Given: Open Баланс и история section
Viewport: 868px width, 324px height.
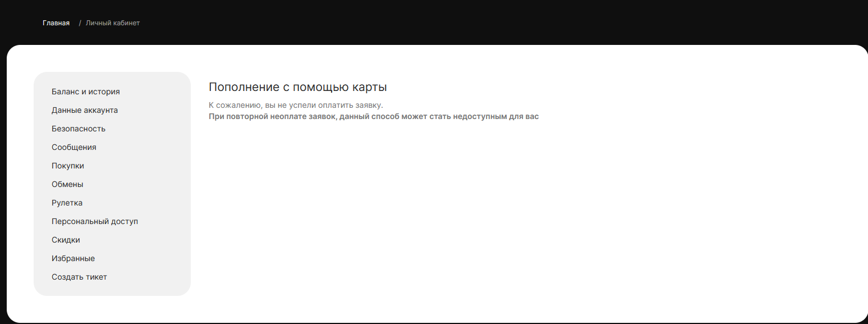Looking at the screenshot, I should coord(86,92).
